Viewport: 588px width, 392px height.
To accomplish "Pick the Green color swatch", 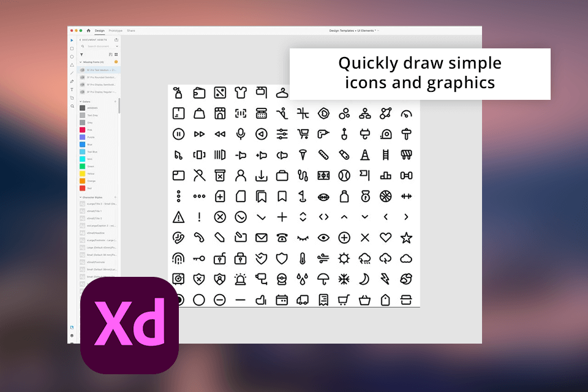I will tap(83, 166).
